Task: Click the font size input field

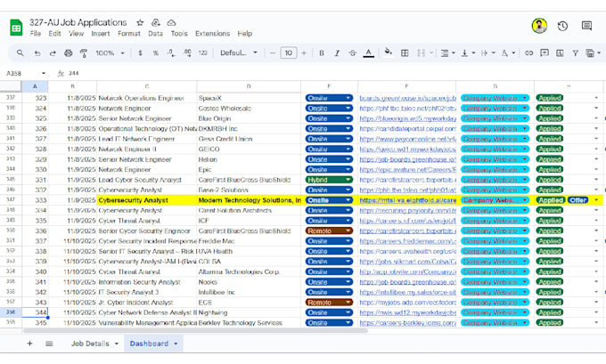Action: click(x=289, y=53)
